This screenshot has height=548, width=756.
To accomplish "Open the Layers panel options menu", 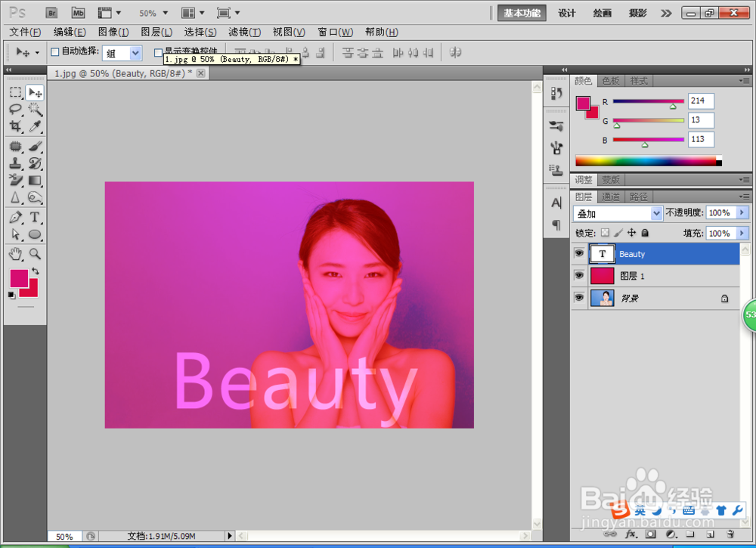I will tap(745, 197).
